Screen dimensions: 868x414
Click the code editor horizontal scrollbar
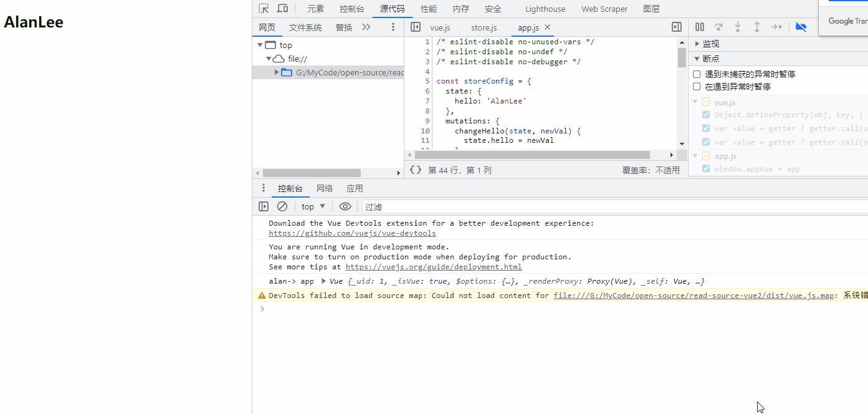(x=532, y=155)
